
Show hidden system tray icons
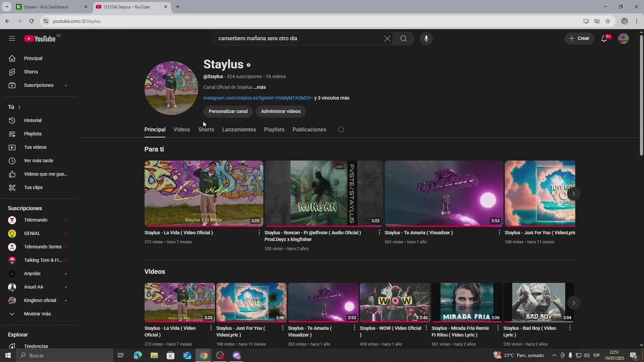click(x=554, y=355)
